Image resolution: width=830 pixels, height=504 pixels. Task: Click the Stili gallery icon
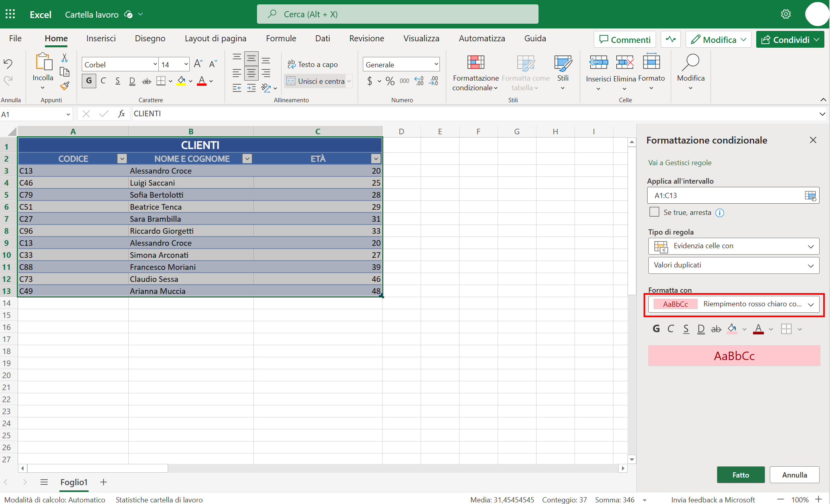[563, 68]
